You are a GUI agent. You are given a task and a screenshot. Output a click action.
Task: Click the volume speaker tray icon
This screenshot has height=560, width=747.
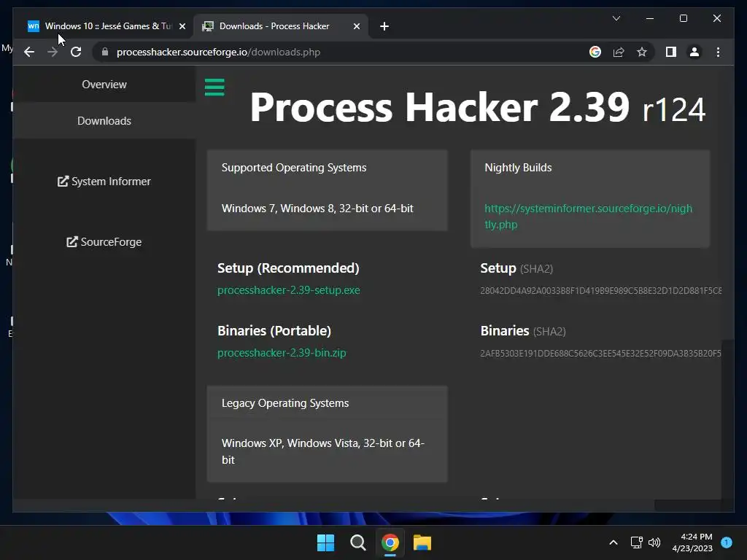point(654,542)
